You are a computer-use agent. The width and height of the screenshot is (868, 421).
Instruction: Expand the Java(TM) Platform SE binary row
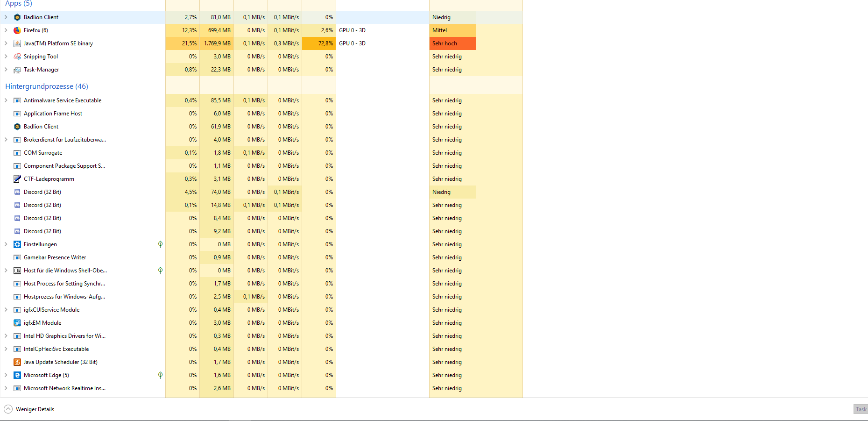[6, 43]
